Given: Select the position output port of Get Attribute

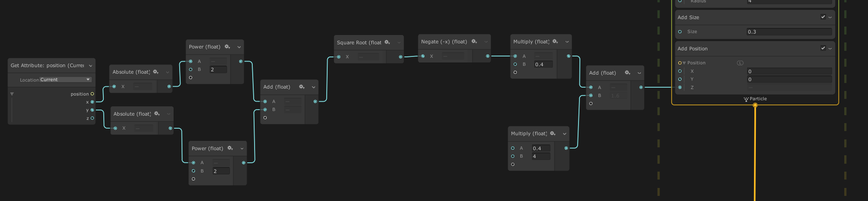Looking at the screenshot, I should point(92,94).
